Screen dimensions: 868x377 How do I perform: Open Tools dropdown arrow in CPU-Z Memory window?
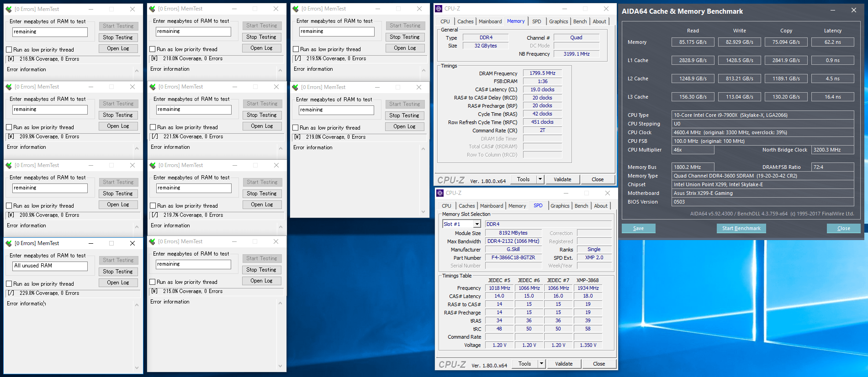540,179
